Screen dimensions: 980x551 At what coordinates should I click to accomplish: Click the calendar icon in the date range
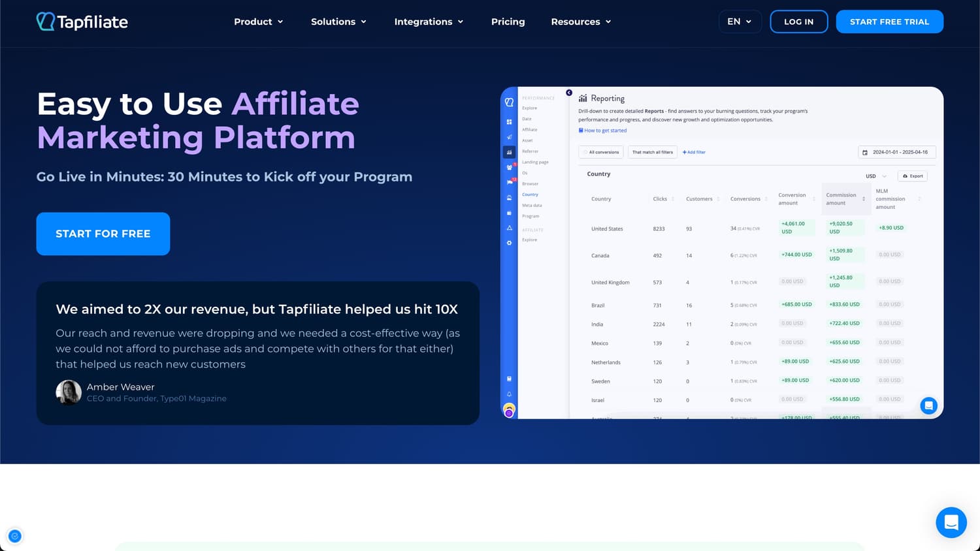pos(865,152)
